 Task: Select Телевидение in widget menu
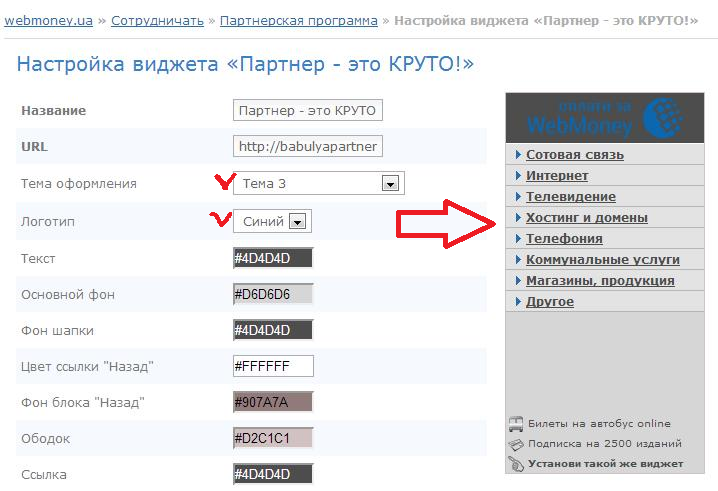click(571, 197)
